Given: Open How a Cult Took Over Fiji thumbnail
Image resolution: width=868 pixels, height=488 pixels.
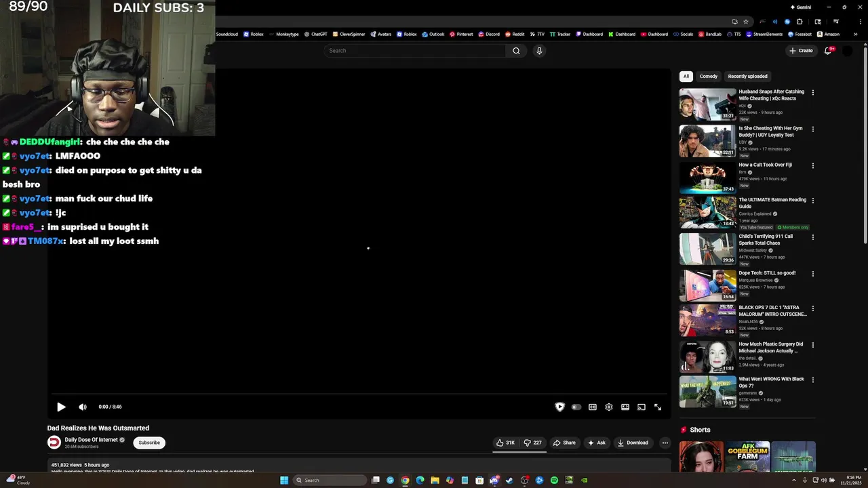Looking at the screenshot, I should (x=708, y=178).
